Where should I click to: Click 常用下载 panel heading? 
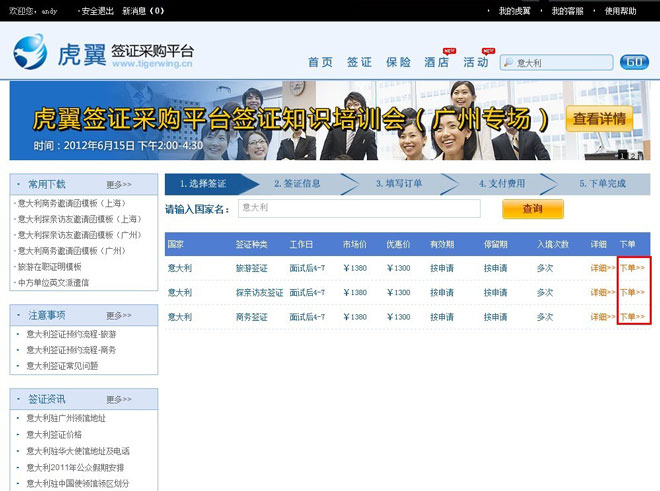[x=47, y=184]
